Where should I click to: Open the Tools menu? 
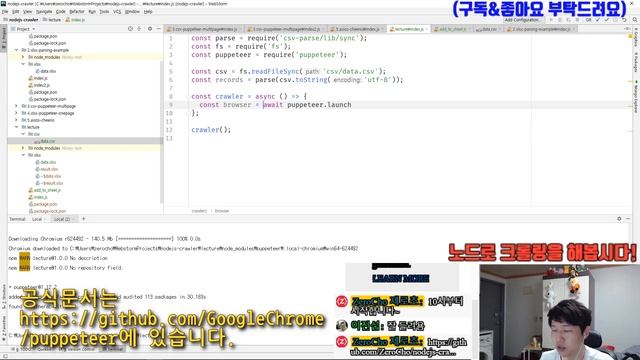point(104,11)
